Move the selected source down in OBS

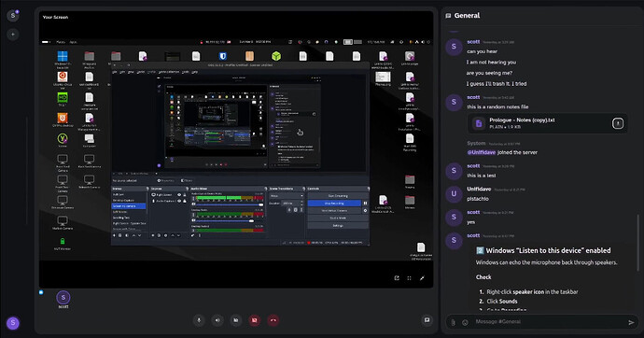point(178,235)
